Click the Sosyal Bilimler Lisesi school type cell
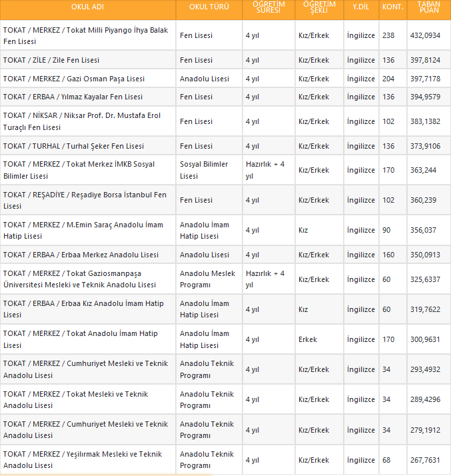The image size is (451, 476). coord(204,170)
